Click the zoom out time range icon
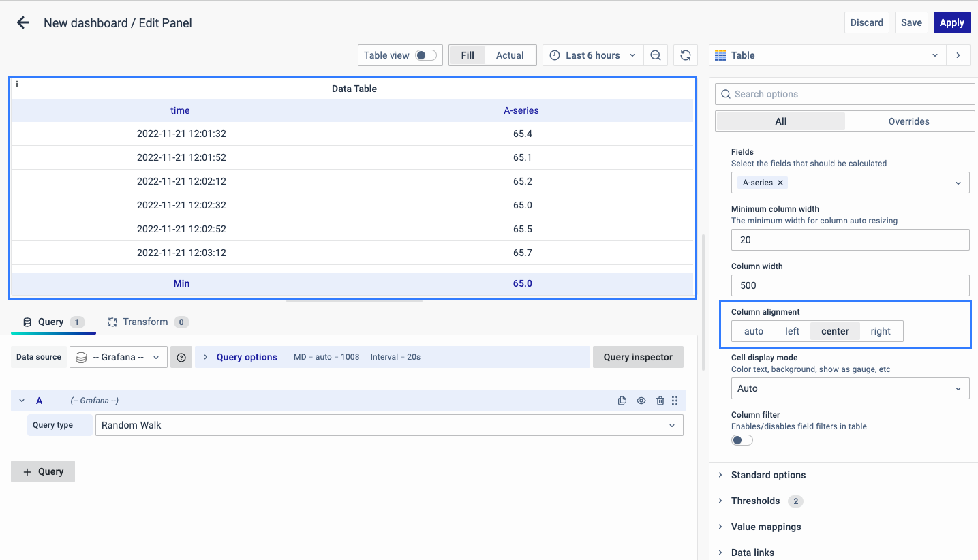 pyautogui.click(x=656, y=55)
